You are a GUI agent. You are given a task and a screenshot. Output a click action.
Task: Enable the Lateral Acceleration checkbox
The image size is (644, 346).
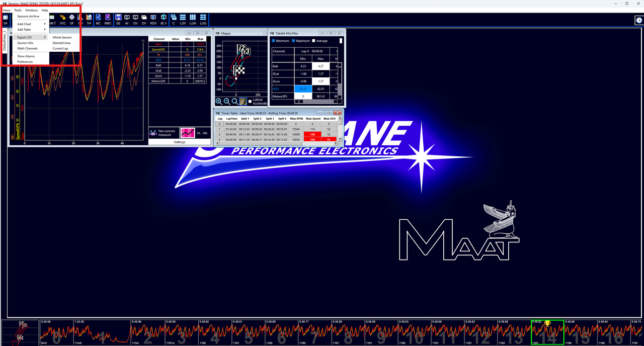[251, 101]
